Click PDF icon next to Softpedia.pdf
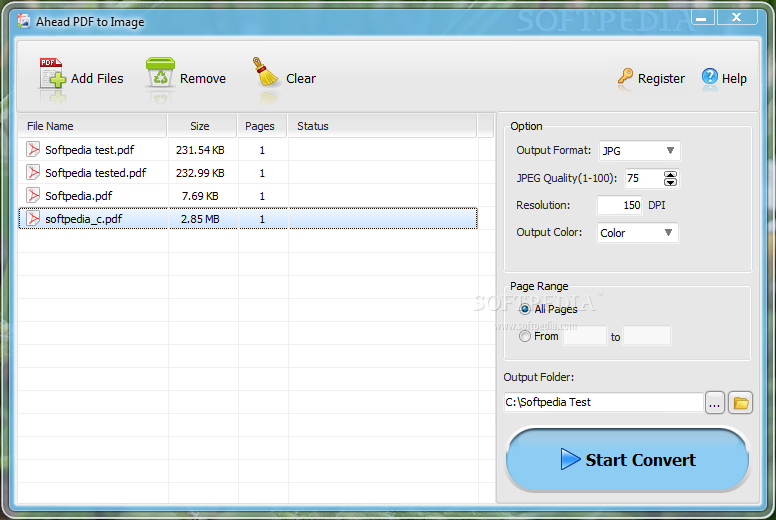776x520 pixels. point(33,195)
